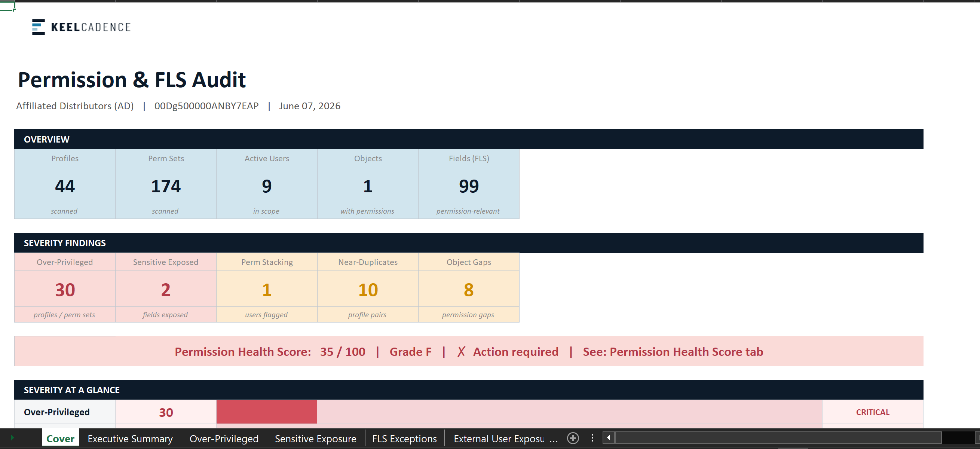The width and height of the screenshot is (980, 449).
Task: Select the Fields (FLS) value 99 cell
Action: [x=469, y=185]
